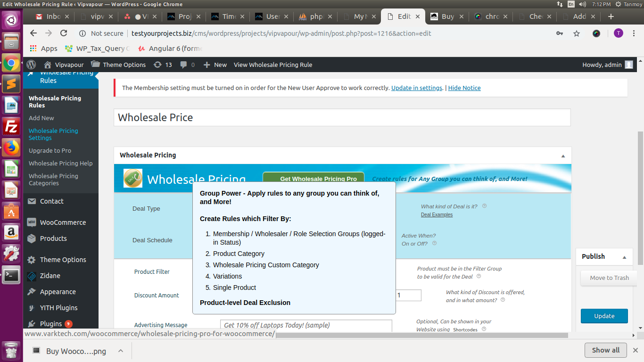Screen dimensions: 644x362
Task: Click the blue Update button
Action: click(604, 316)
